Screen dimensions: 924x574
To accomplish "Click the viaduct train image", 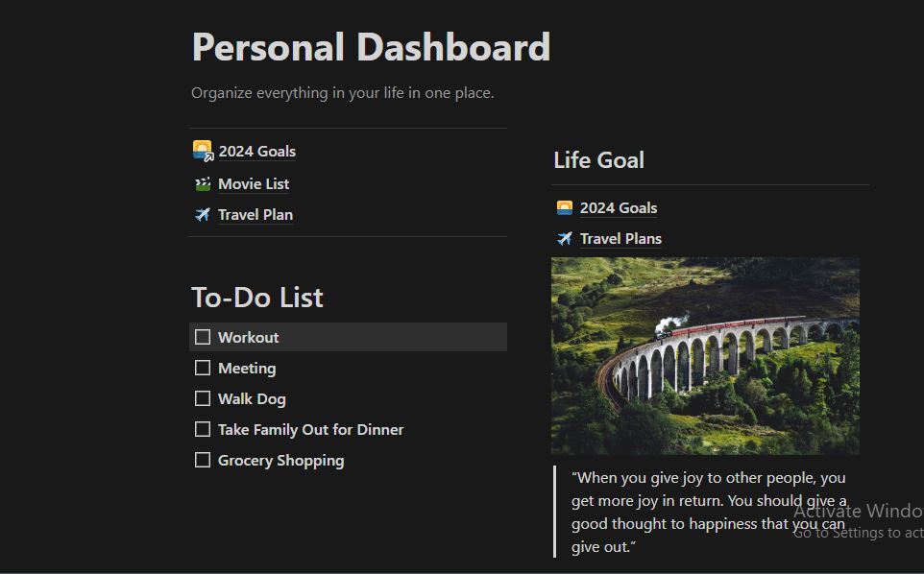I will tap(705, 355).
